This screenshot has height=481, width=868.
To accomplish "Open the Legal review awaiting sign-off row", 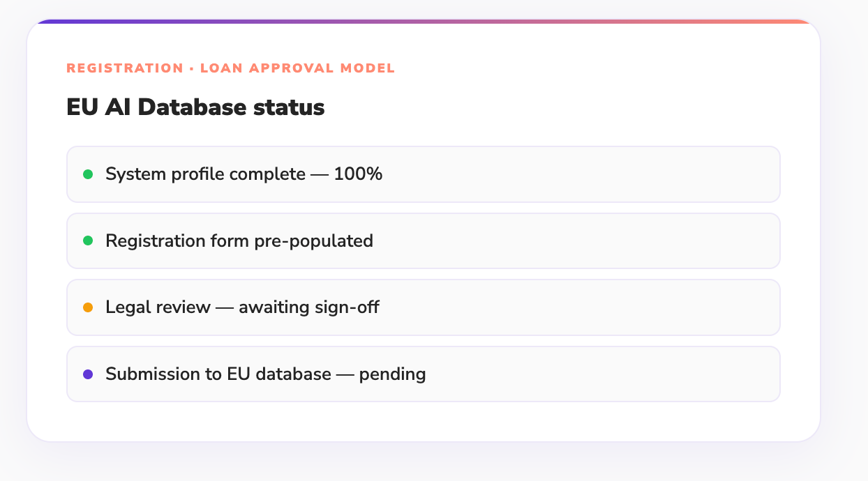I will coord(558,307).
